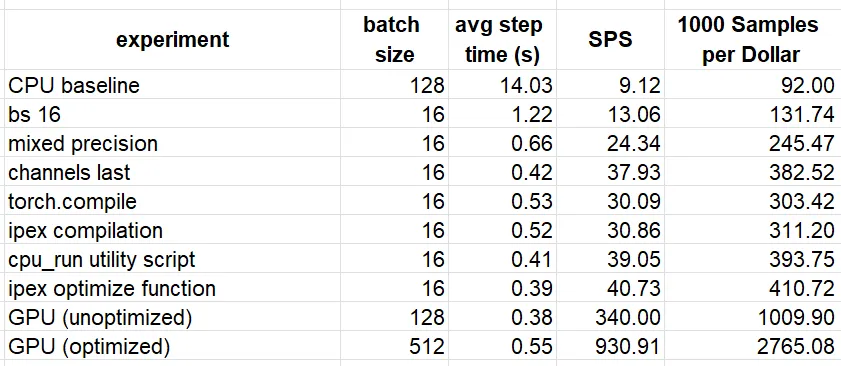The width and height of the screenshot is (841, 366).
Task: Click the channels last cell
Action: (x=173, y=172)
